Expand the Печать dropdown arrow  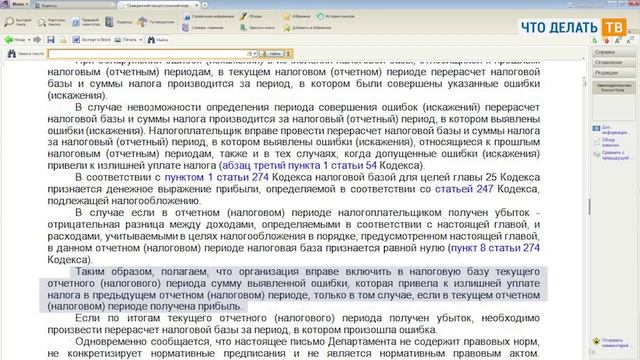(x=141, y=40)
